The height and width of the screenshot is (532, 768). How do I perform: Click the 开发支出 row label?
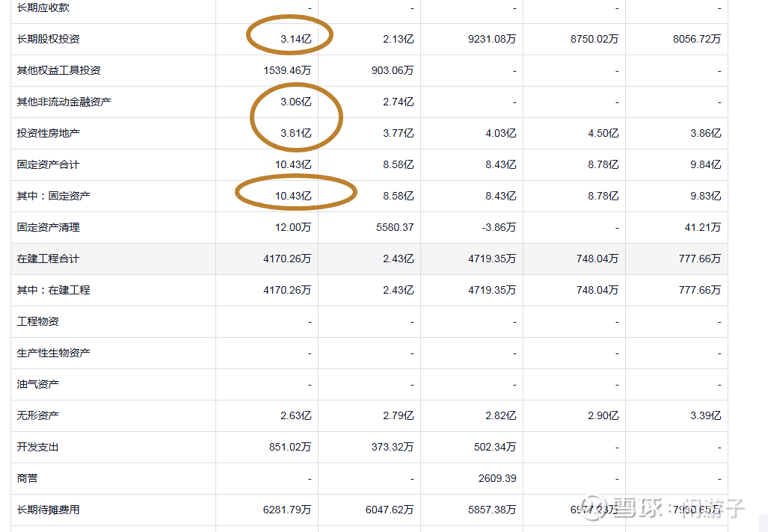coord(37,448)
